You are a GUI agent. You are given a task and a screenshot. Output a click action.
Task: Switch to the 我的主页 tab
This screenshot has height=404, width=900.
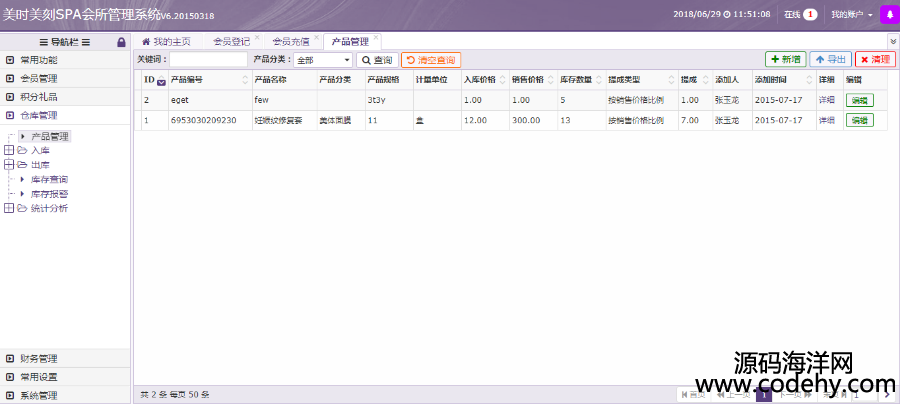(x=166, y=42)
